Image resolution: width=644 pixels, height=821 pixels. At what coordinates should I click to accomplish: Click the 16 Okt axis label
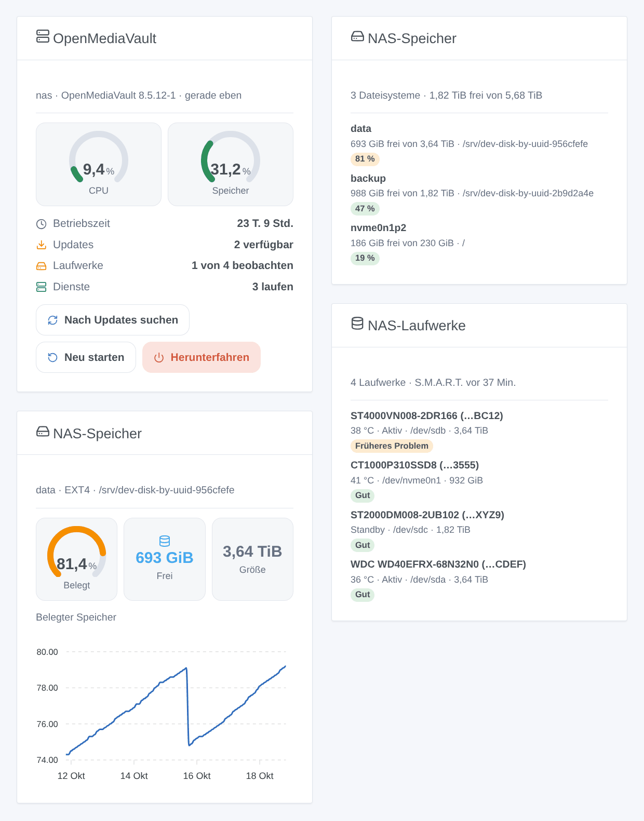tap(197, 776)
